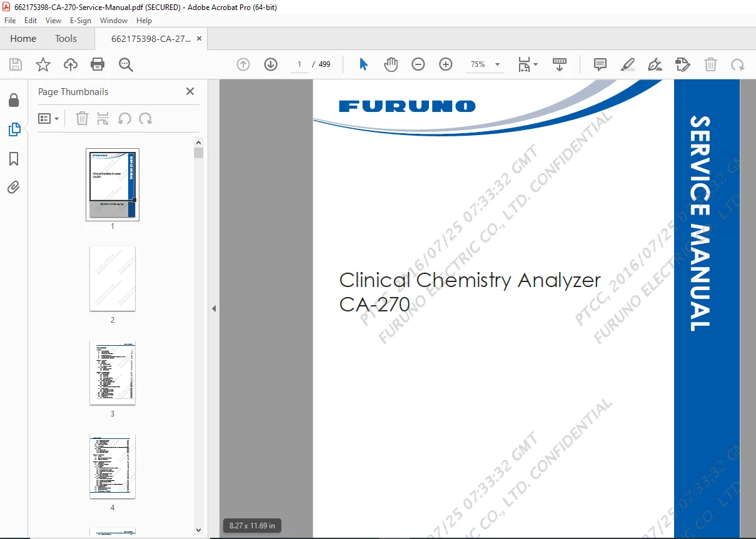Open the View menu
756x539 pixels.
pos(54,21)
